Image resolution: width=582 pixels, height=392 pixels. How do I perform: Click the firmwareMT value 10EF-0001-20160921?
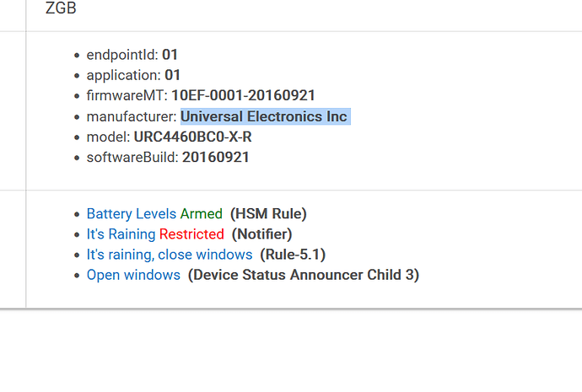243,95
